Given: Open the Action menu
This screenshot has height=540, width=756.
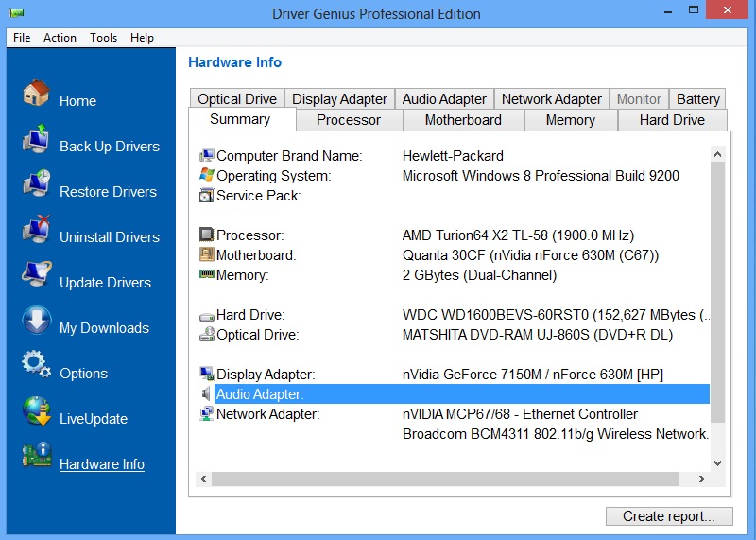Looking at the screenshot, I should tap(60, 38).
